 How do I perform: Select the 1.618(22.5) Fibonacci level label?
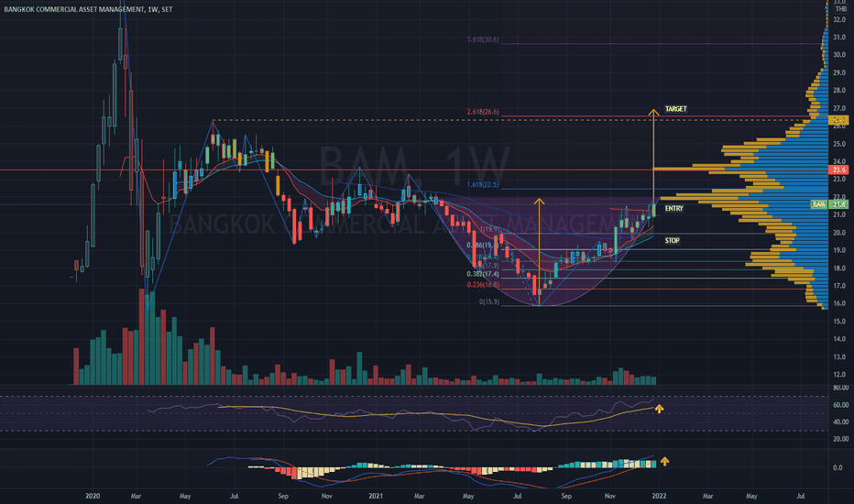483,184
